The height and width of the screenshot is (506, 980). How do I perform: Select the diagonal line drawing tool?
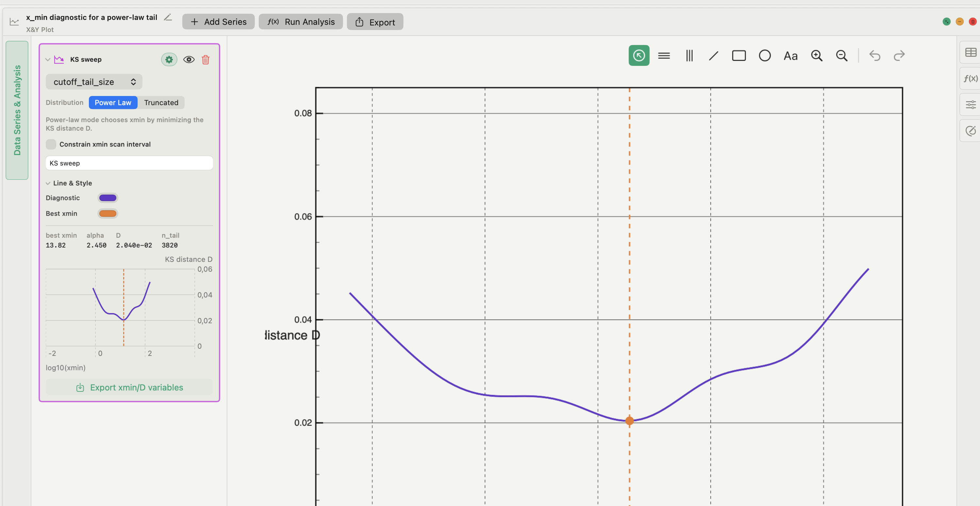[714, 55]
